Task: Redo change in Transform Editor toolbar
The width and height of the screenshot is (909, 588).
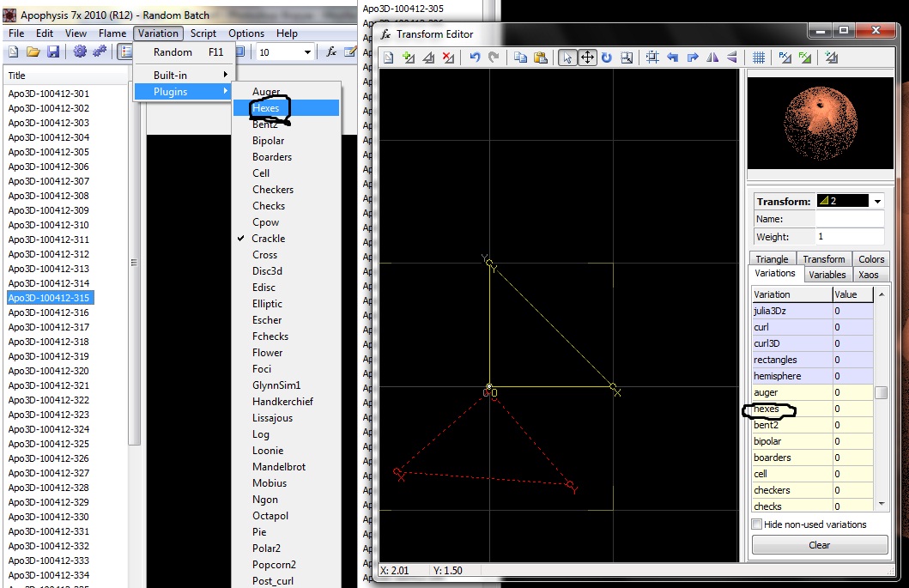Action: (x=494, y=58)
